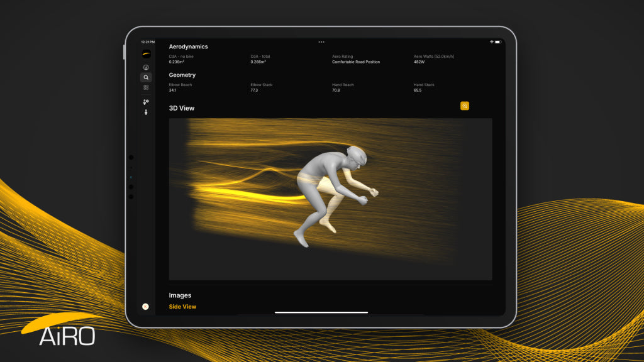The width and height of the screenshot is (644, 362).
Task: Tap the Geometry section heading
Action: pos(182,75)
